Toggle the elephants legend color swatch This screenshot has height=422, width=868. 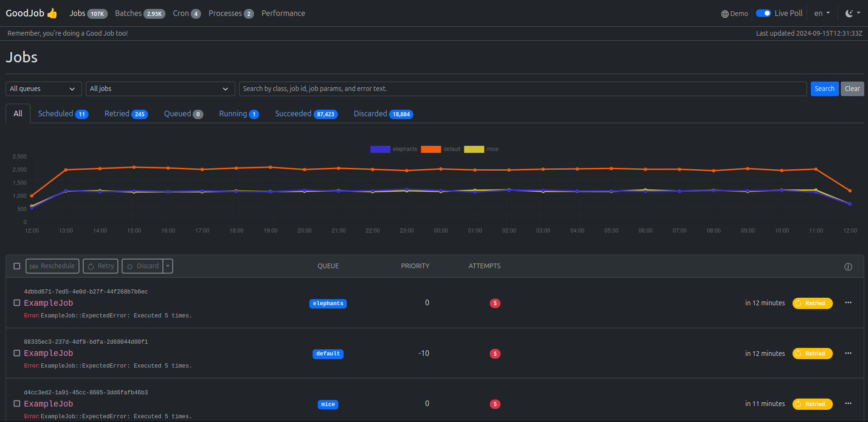coord(380,150)
